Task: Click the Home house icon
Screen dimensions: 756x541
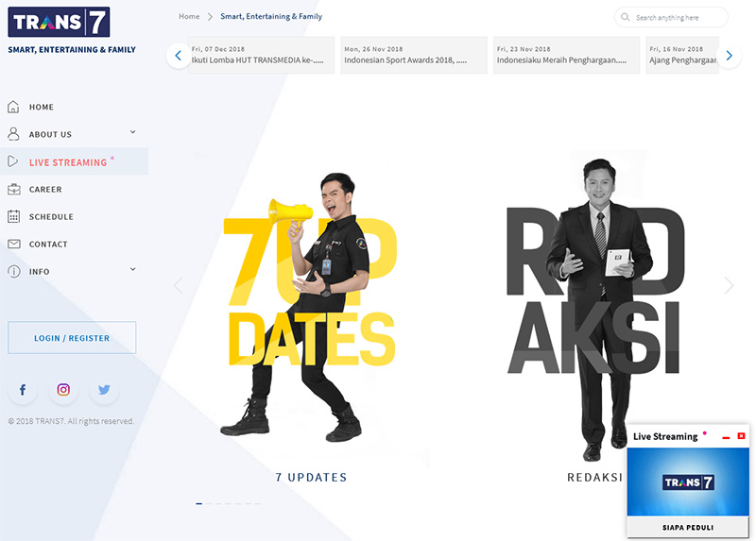Action: pyautogui.click(x=13, y=107)
